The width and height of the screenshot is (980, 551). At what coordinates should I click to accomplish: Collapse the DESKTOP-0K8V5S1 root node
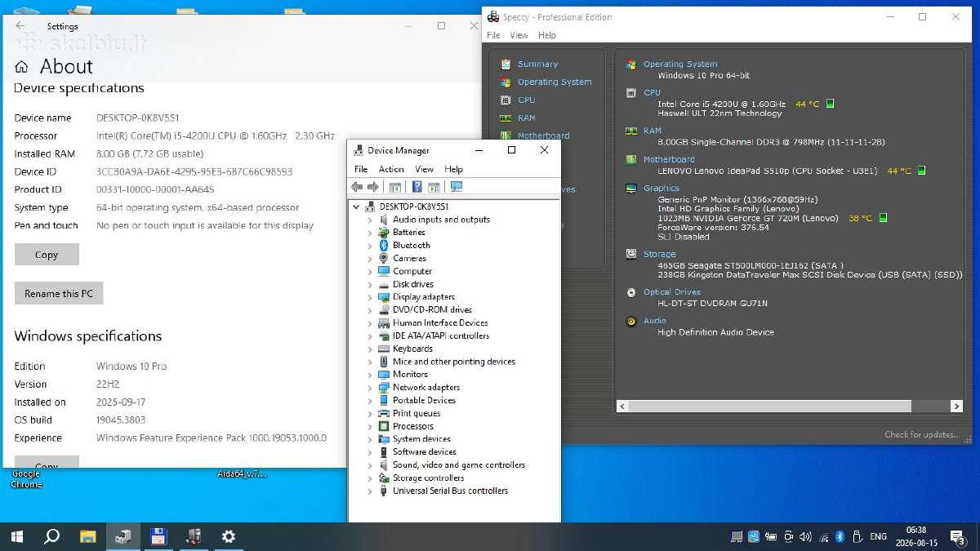(357, 207)
